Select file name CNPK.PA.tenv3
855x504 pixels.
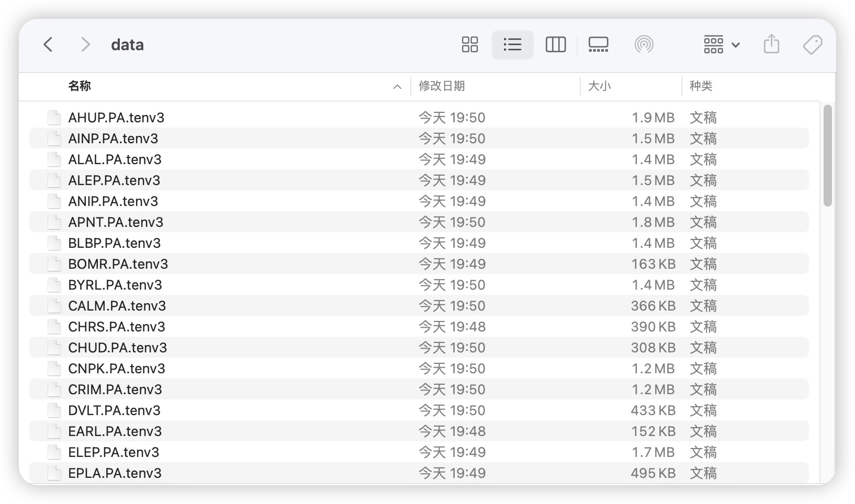click(117, 369)
